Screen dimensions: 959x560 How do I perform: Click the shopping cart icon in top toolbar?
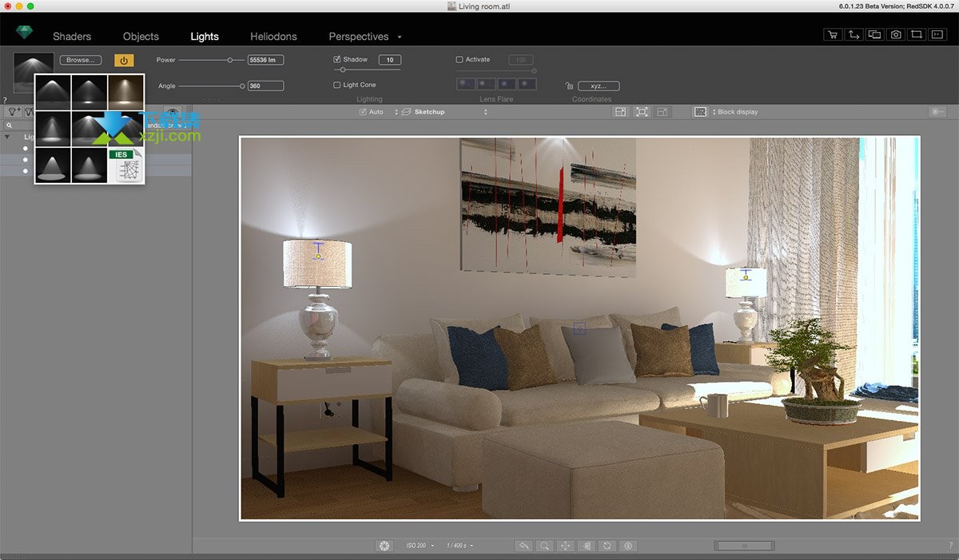tap(834, 34)
